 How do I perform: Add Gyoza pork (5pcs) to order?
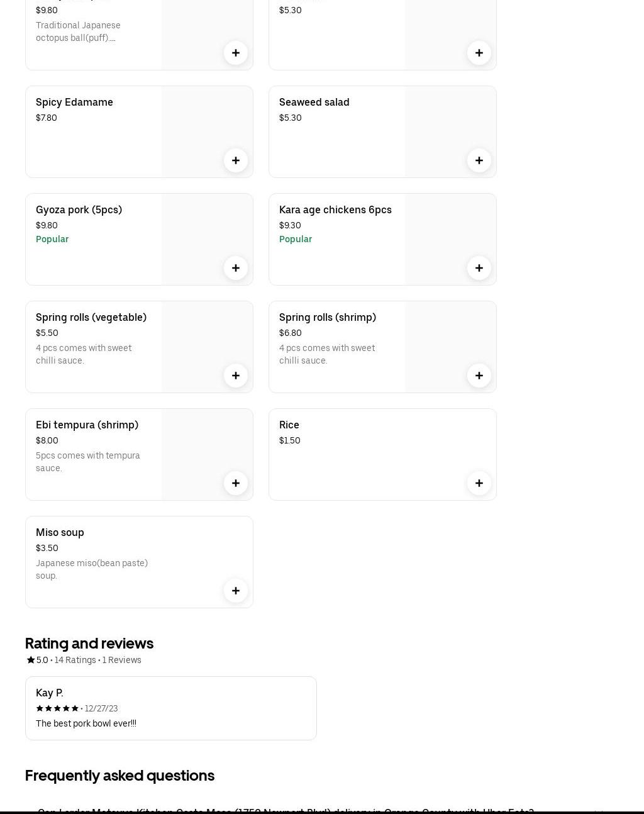pyautogui.click(x=236, y=268)
